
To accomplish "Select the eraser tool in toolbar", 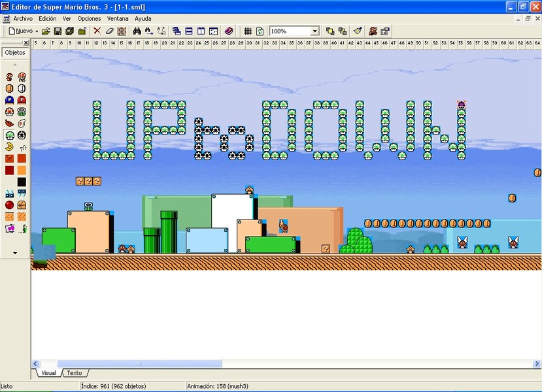I will [x=109, y=31].
